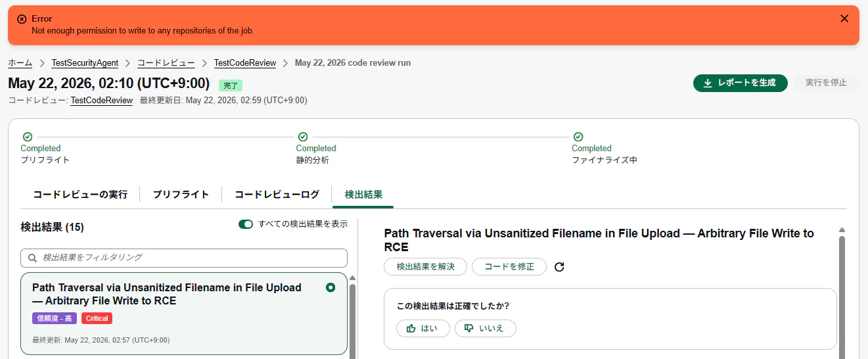The image size is (868, 359).
Task: Open the コードレビューの実行 tab
Action: click(x=80, y=195)
